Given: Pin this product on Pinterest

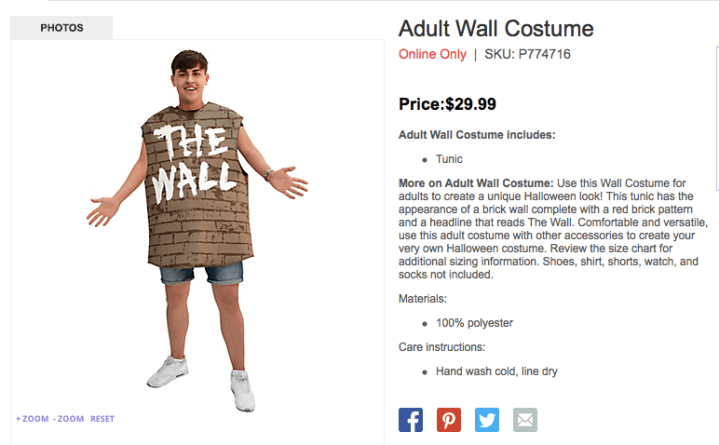Looking at the screenshot, I should pyautogui.click(x=448, y=420).
